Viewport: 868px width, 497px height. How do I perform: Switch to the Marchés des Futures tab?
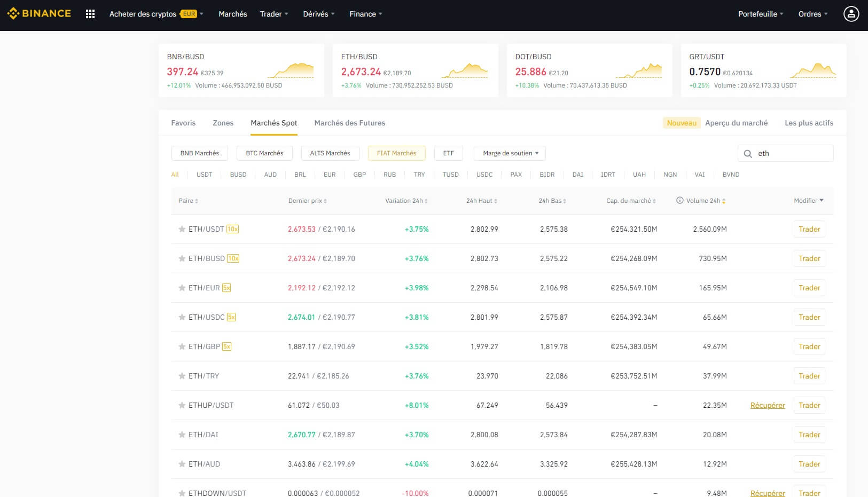(x=349, y=123)
